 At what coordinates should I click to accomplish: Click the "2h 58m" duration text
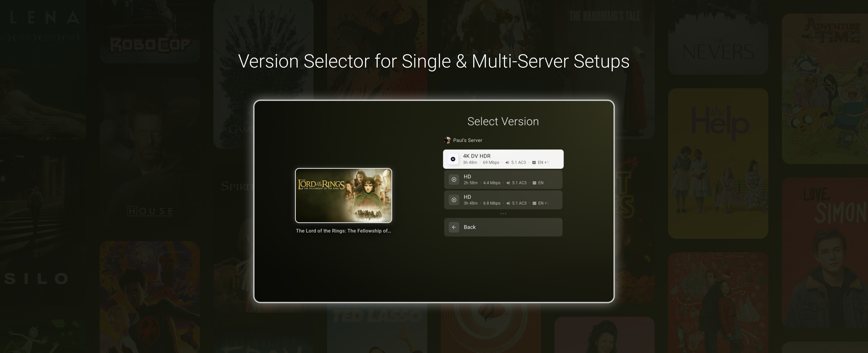click(470, 183)
